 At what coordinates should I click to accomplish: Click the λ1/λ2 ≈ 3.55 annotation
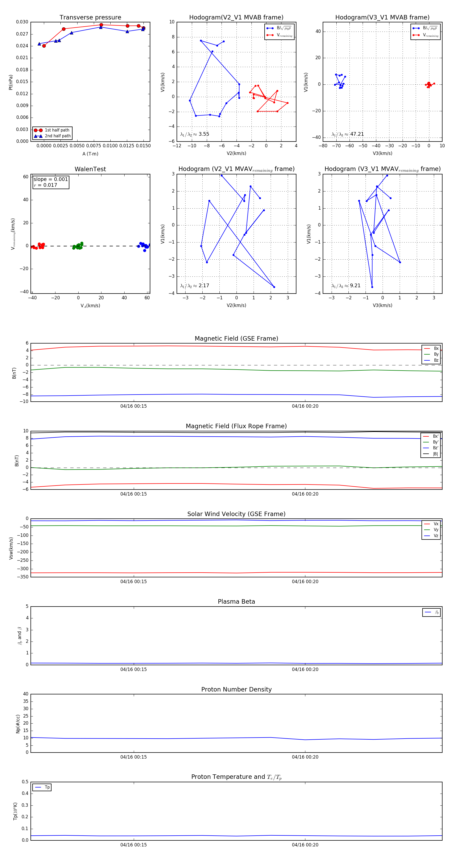click(194, 134)
